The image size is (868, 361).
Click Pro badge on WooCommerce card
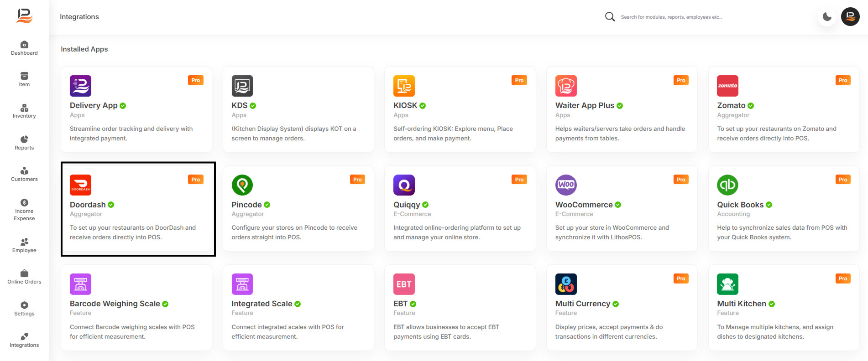(681, 180)
